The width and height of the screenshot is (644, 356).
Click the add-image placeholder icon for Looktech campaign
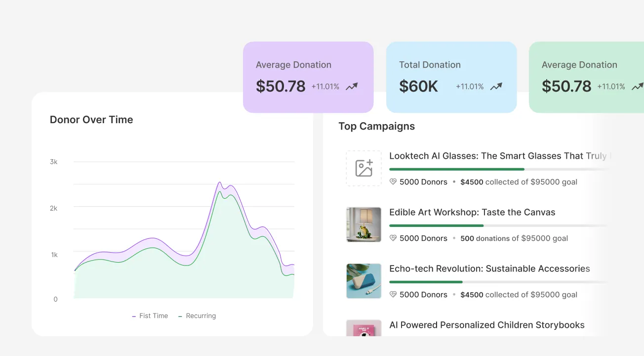(x=364, y=168)
